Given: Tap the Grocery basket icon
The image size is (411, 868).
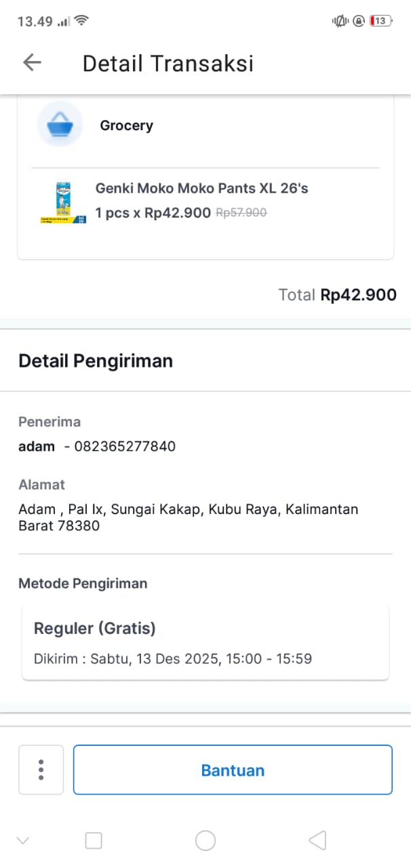Looking at the screenshot, I should pyautogui.click(x=60, y=125).
